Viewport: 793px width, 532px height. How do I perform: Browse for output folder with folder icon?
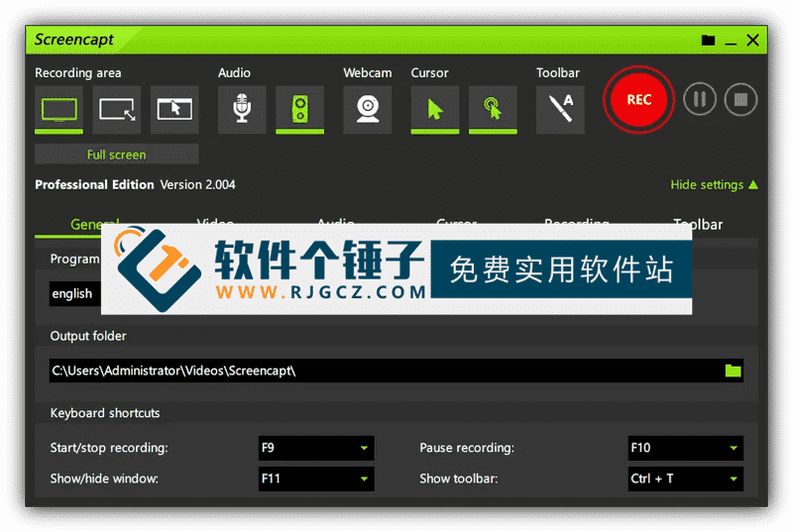point(733,371)
